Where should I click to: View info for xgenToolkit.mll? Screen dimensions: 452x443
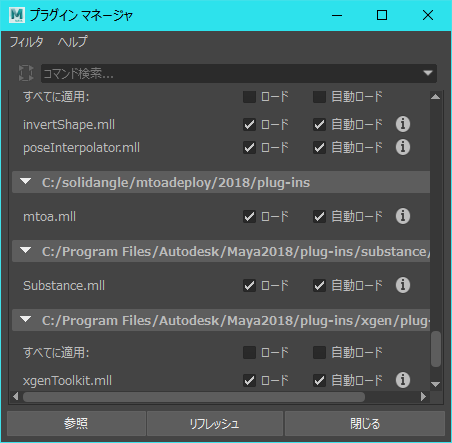[403, 380]
